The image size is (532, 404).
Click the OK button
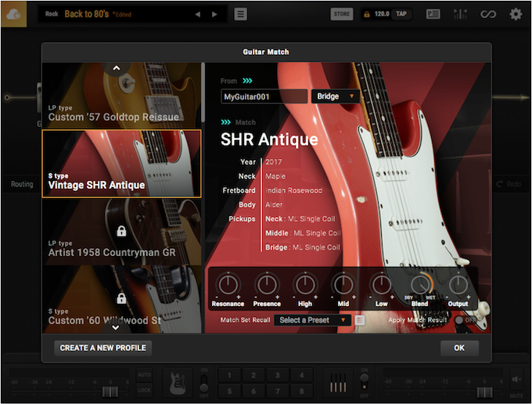tap(459, 348)
